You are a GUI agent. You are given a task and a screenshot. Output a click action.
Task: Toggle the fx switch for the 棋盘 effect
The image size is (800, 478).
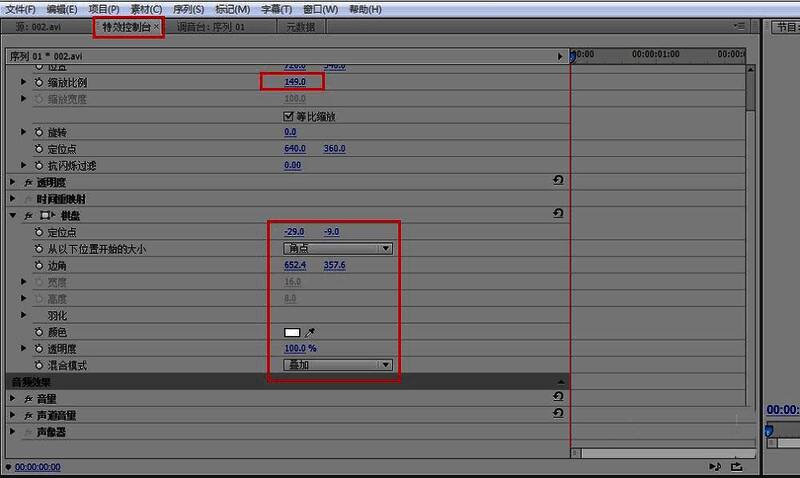(28, 215)
